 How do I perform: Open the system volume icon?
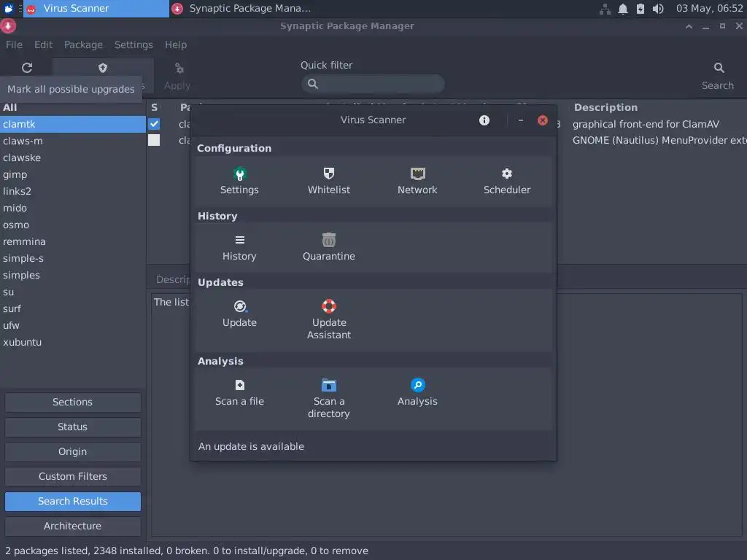click(658, 9)
